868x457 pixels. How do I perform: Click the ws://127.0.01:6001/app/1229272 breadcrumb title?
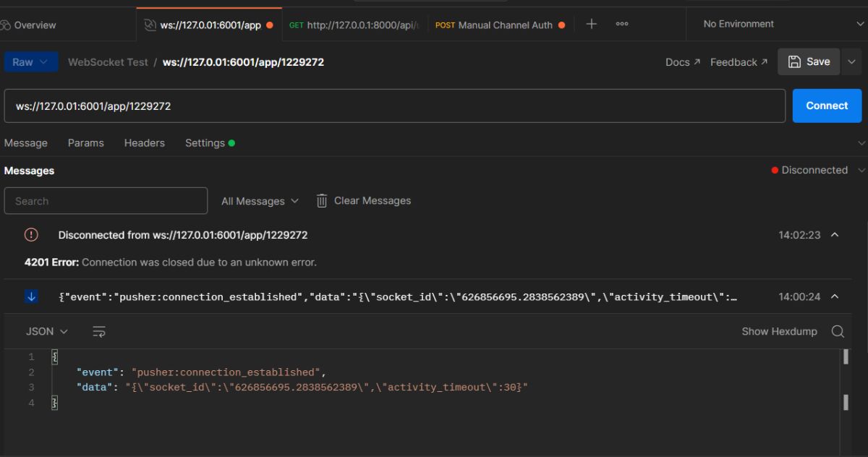point(243,62)
